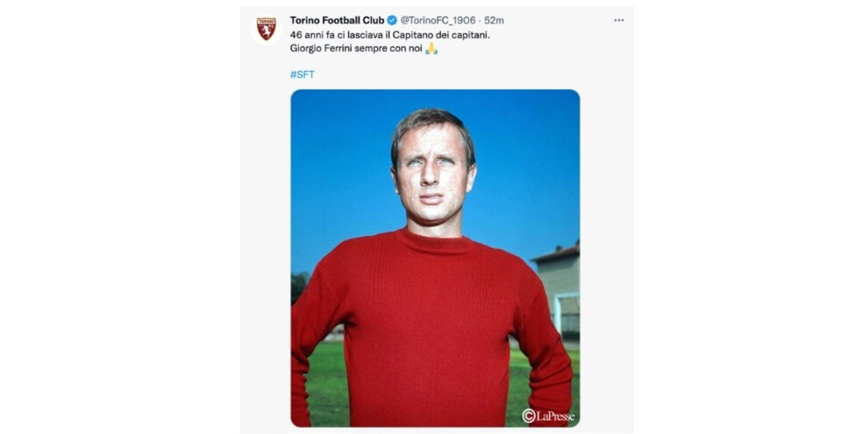The width and height of the screenshot is (868, 434).
Task: Open the Torino FC crest avatar
Action: tap(266, 29)
